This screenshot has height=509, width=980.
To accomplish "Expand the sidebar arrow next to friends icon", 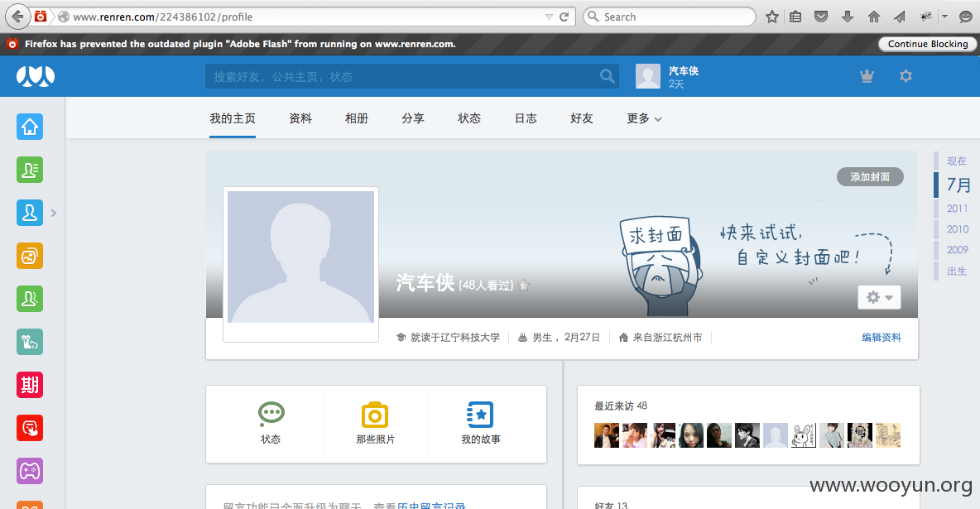I will pyautogui.click(x=54, y=214).
